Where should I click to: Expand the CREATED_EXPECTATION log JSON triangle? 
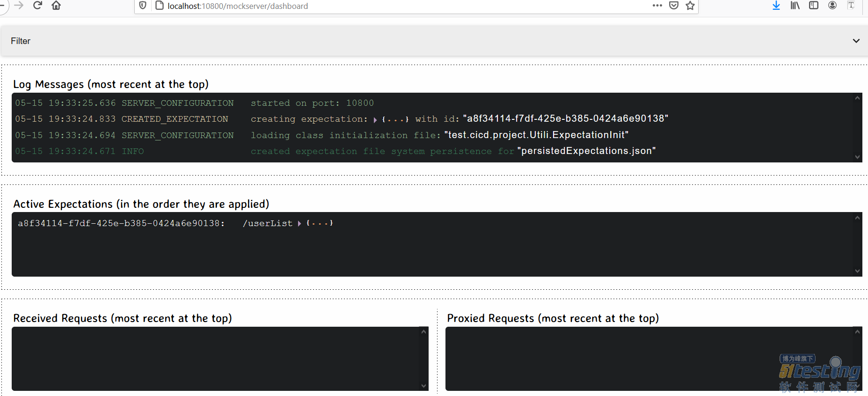point(375,120)
